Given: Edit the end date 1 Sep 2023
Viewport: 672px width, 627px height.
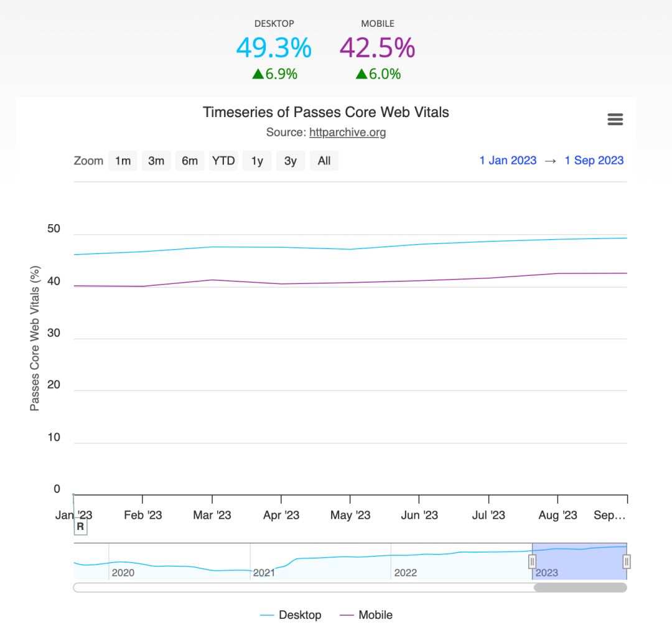Looking at the screenshot, I should click(594, 161).
